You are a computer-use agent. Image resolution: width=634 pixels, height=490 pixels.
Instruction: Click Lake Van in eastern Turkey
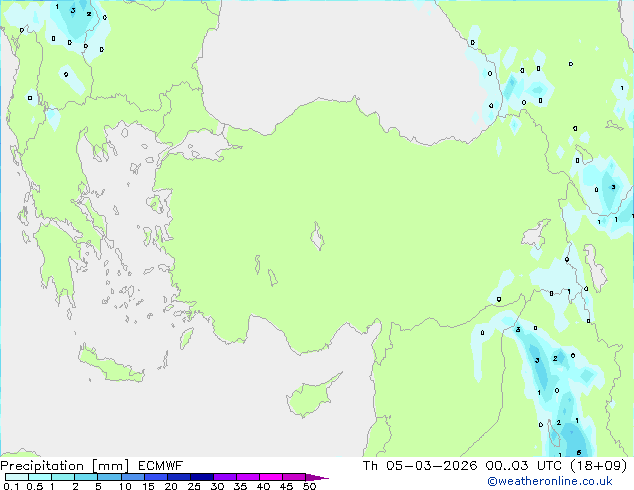pyautogui.click(x=536, y=234)
